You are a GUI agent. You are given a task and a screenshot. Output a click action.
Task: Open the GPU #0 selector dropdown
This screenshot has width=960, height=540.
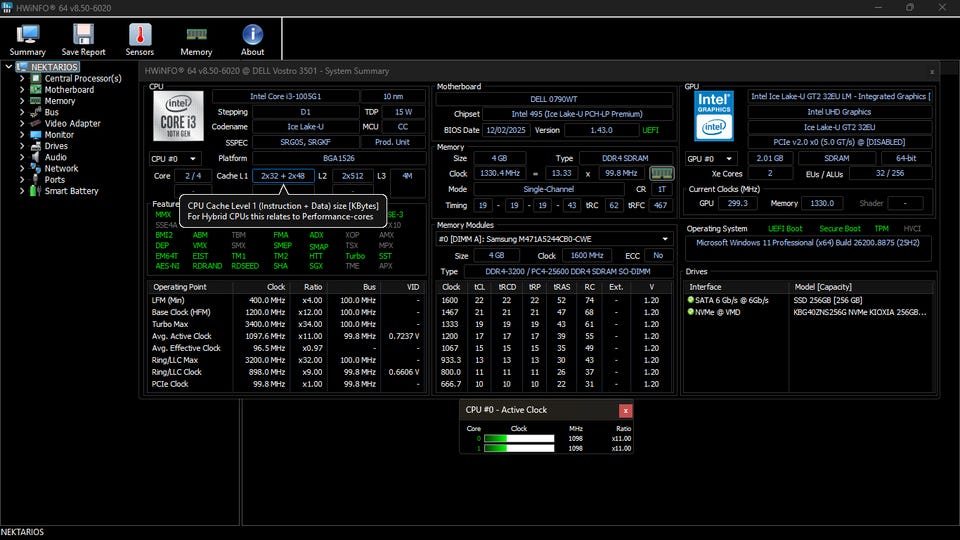tap(710, 159)
